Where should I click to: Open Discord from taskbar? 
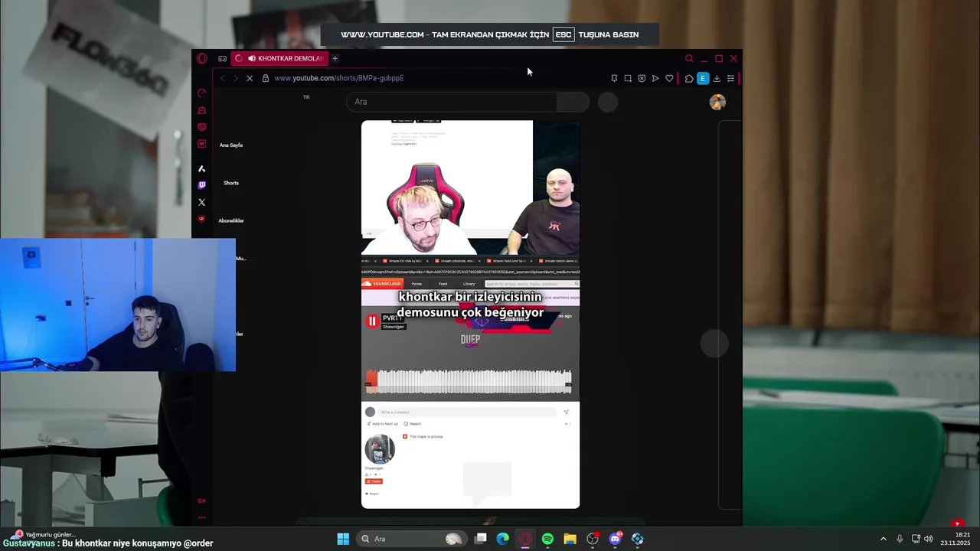point(615,539)
